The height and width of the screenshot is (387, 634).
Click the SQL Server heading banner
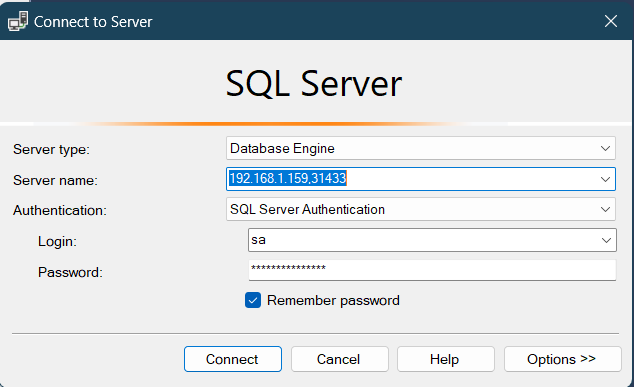(x=314, y=84)
